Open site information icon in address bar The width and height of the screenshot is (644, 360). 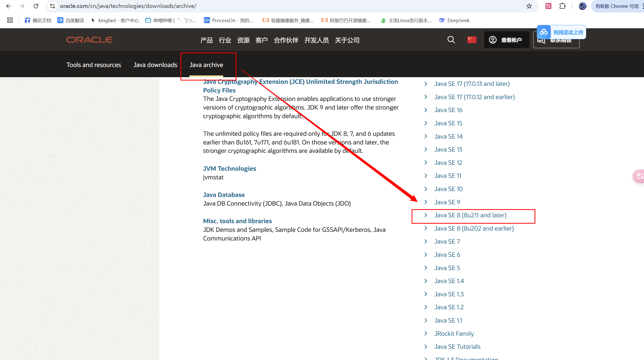click(x=52, y=6)
